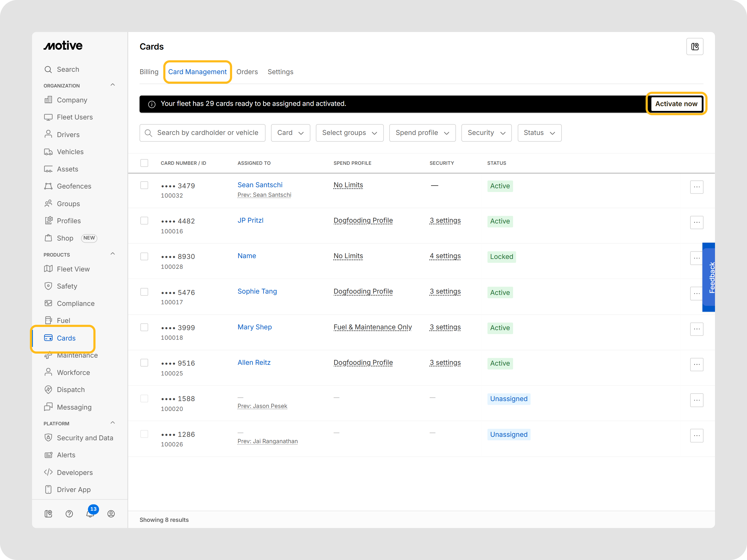Expand the Status filter dropdown
Image resolution: width=747 pixels, height=560 pixels.
coord(539,133)
